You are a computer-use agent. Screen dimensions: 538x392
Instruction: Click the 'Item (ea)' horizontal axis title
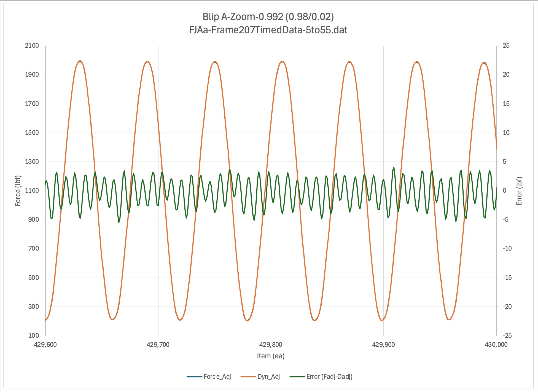click(271, 356)
